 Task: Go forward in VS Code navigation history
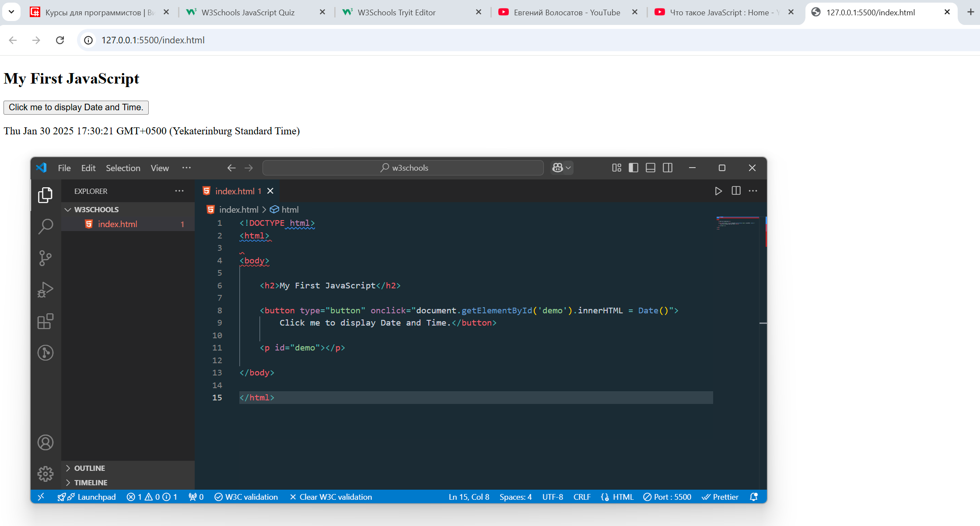click(x=248, y=168)
